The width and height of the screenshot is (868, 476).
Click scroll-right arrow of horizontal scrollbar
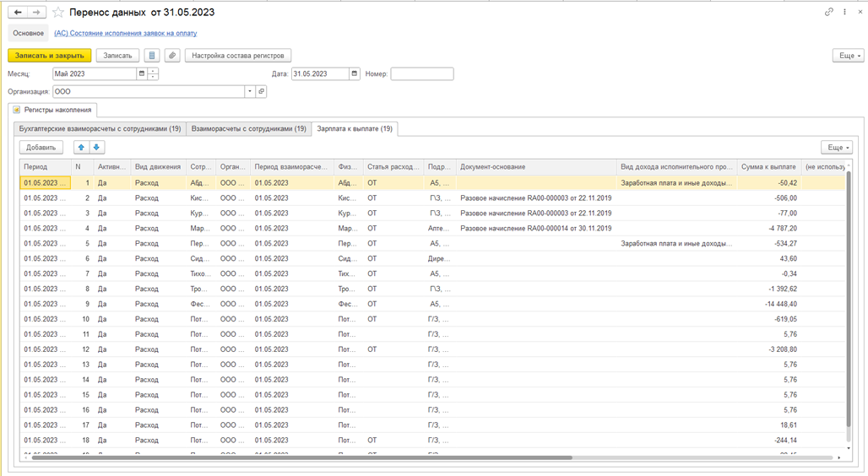839,457
